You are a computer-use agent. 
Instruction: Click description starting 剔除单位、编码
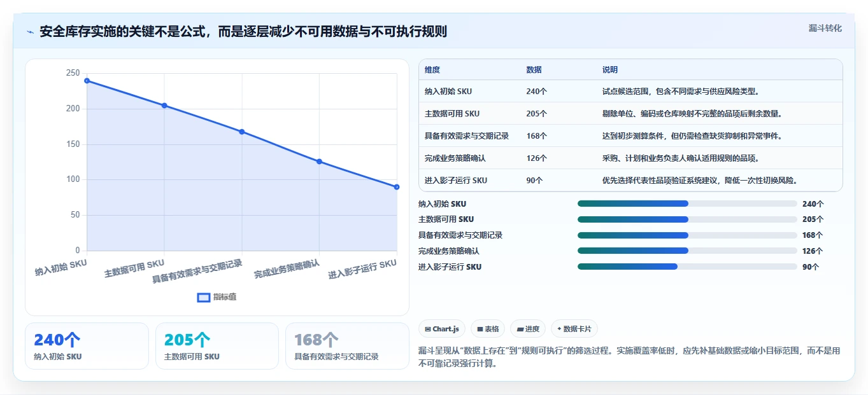(692, 114)
